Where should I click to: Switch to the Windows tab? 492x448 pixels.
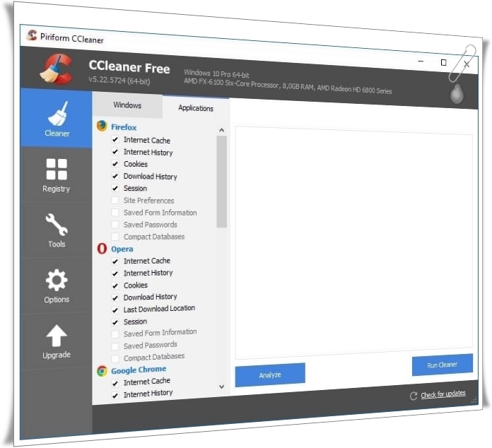[x=127, y=105]
